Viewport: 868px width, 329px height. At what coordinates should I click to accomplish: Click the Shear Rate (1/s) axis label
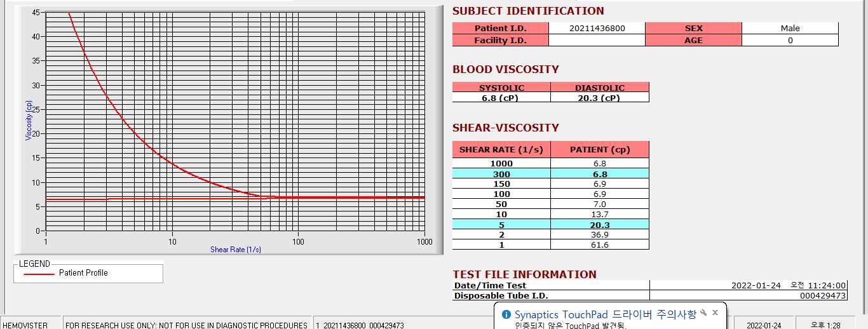236,250
